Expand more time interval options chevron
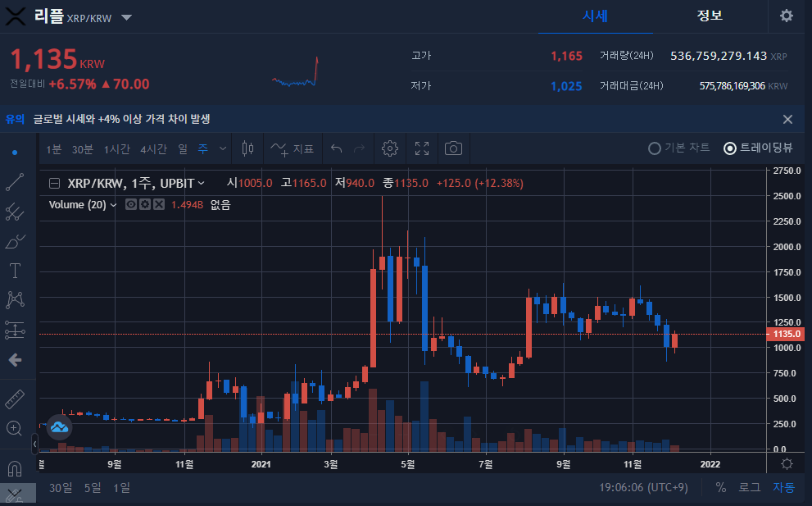 (x=223, y=148)
